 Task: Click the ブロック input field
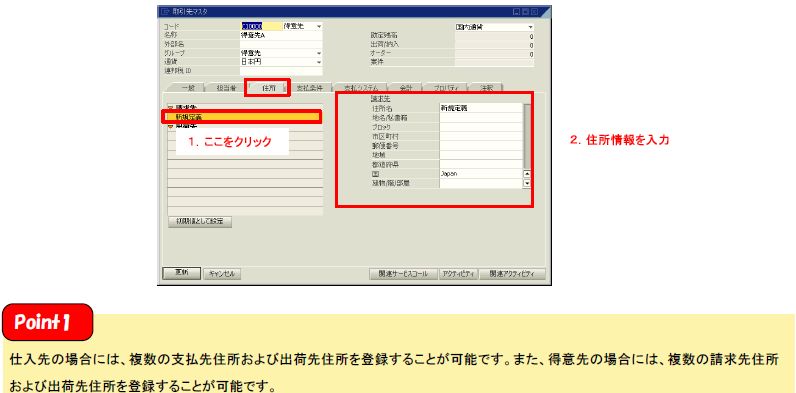coord(481,127)
